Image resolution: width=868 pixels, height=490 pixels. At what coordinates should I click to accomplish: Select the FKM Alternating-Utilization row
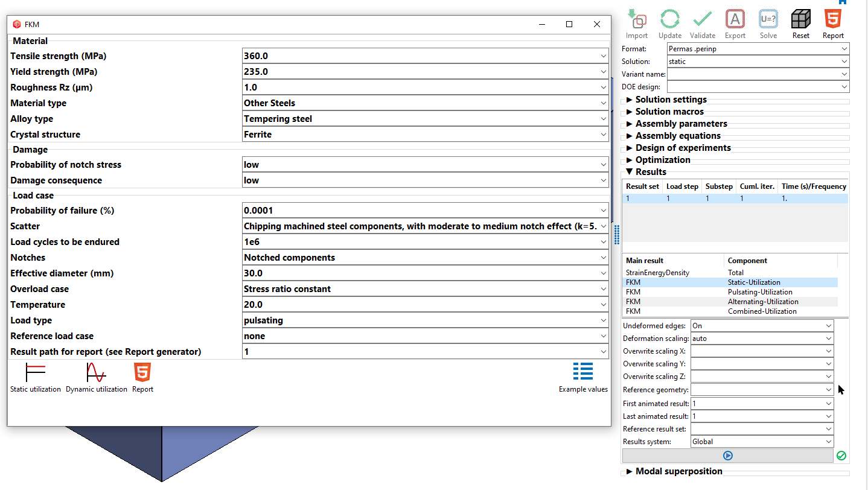coord(730,302)
